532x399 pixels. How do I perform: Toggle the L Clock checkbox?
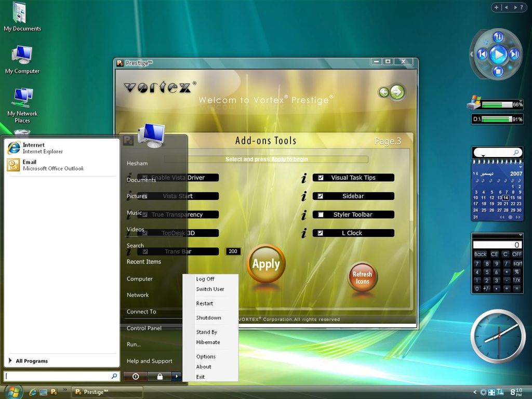click(x=320, y=233)
